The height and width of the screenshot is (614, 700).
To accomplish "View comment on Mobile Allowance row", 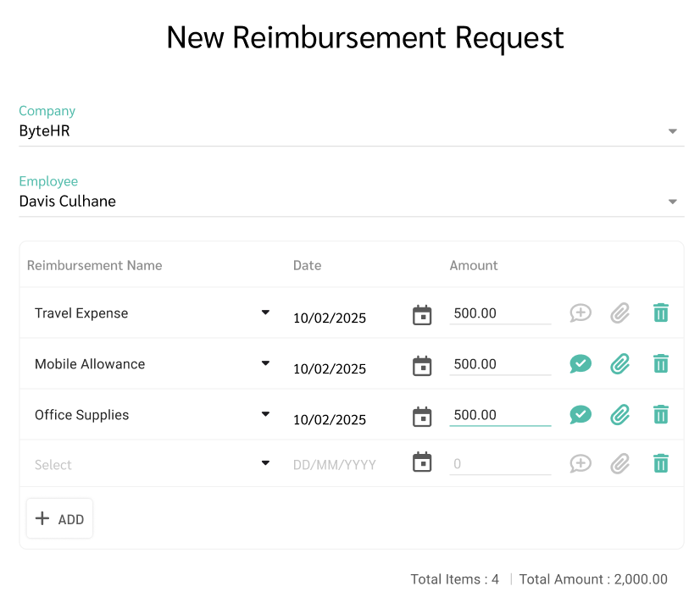I will (x=581, y=363).
